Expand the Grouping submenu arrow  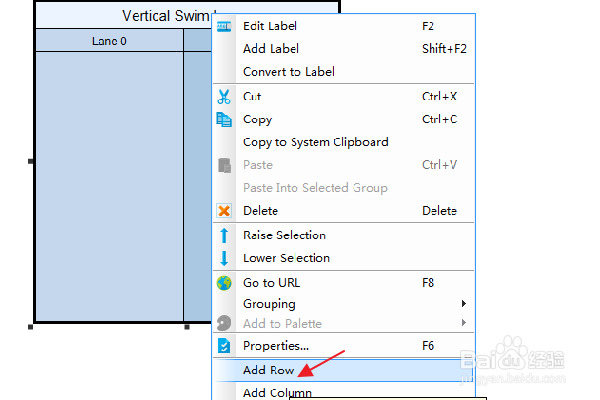coord(463,304)
